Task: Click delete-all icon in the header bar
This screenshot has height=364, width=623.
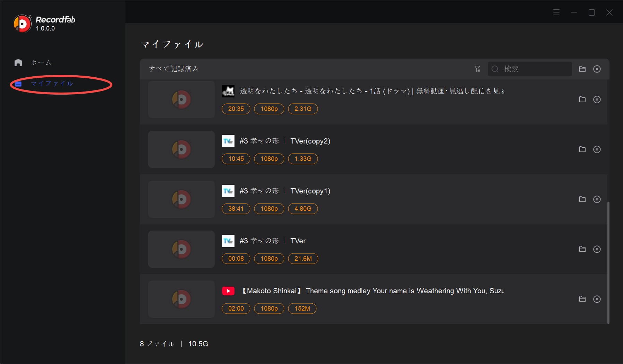Action: tap(597, 69)
